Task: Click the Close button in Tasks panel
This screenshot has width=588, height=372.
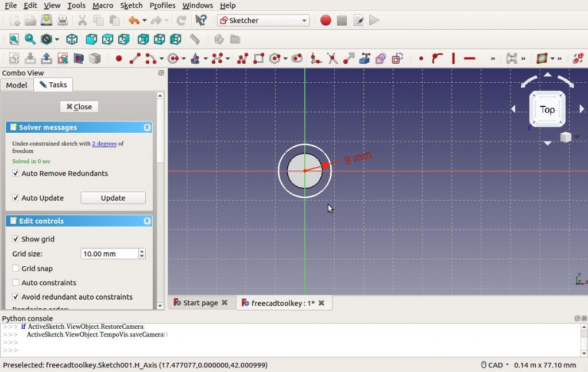Action: (x=79, y=106)
